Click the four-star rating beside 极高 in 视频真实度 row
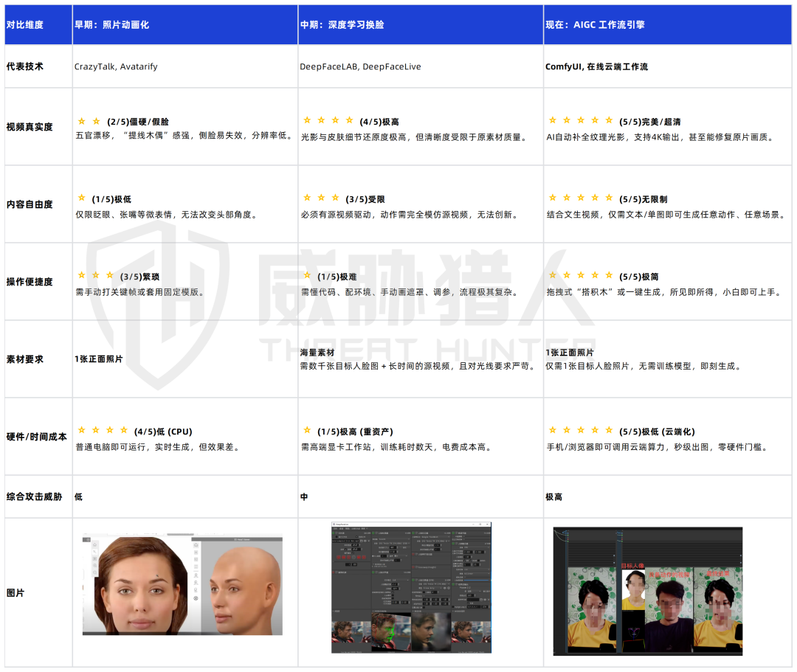The image size is (797, 672). tap(329, 120)
